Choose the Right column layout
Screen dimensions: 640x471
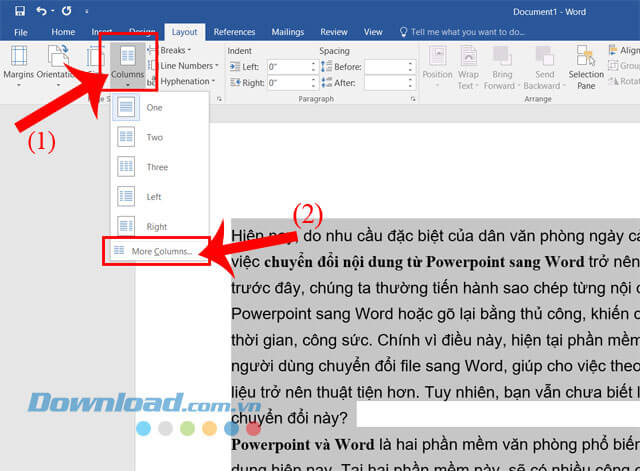[160, 227]
